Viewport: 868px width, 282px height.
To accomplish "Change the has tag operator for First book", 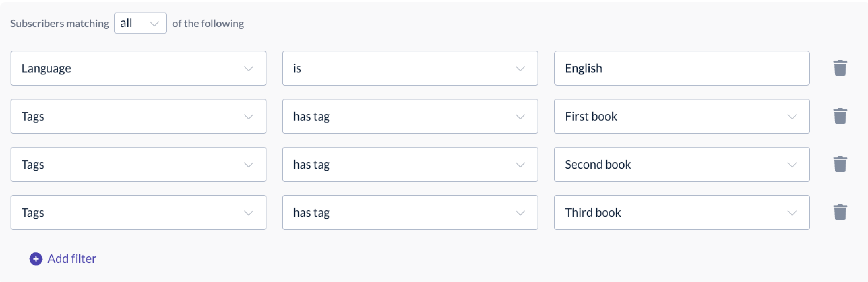I will [410, 116].
